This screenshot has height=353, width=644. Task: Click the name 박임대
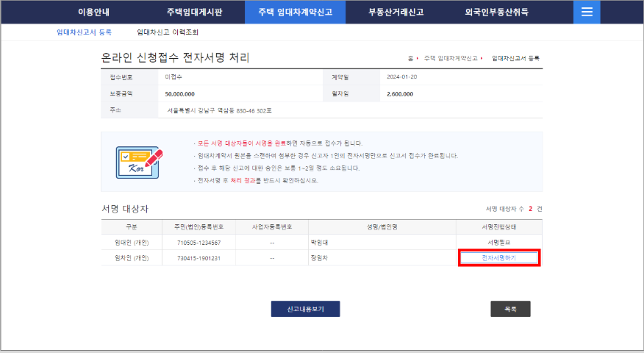319,243
